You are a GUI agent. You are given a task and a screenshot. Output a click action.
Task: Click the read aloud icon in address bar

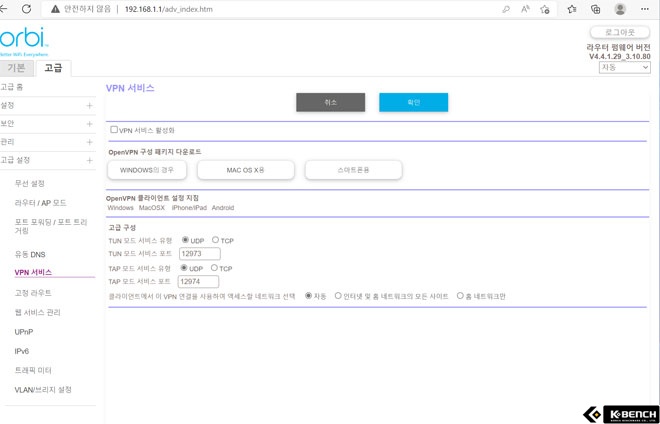525,9
